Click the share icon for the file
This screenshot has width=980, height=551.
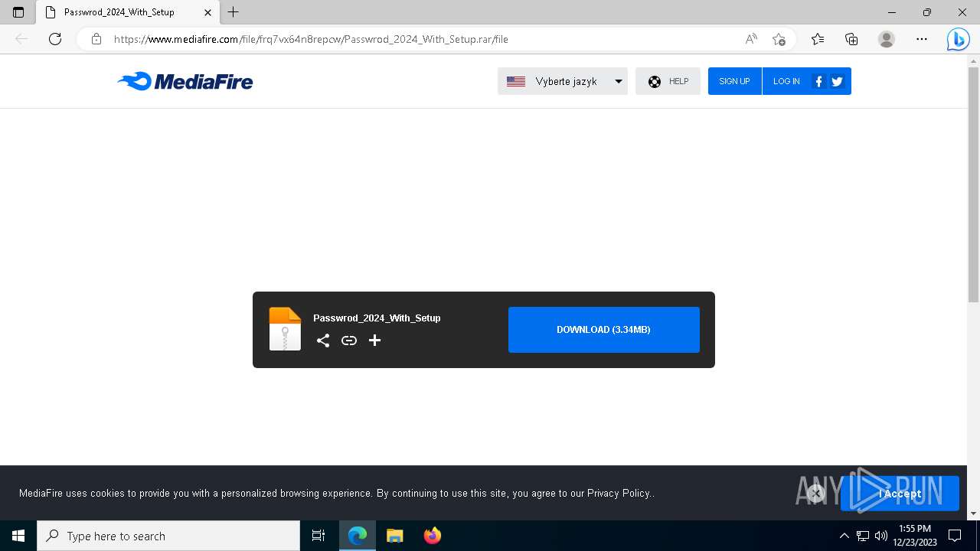pos(323,341)
